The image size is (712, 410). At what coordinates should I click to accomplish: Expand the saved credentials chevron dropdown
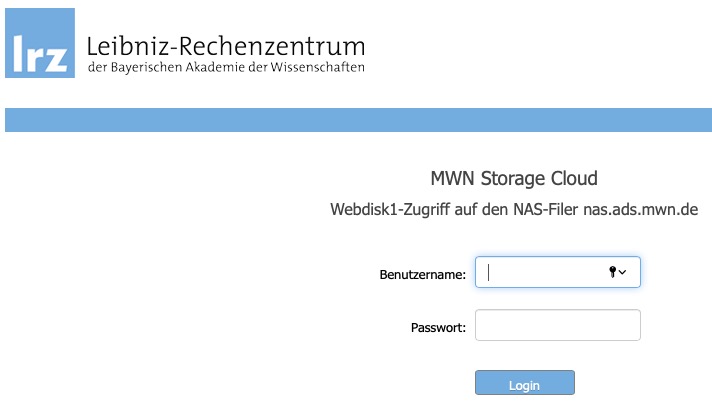point(623,272)
